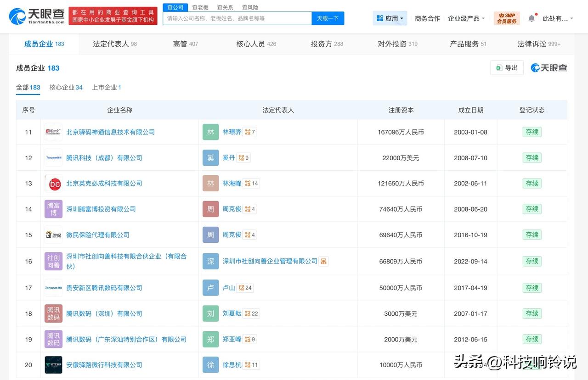Switch to the 法定代表人 tab
The height and width of the screenshot is (380, 588).
(114, 44)
